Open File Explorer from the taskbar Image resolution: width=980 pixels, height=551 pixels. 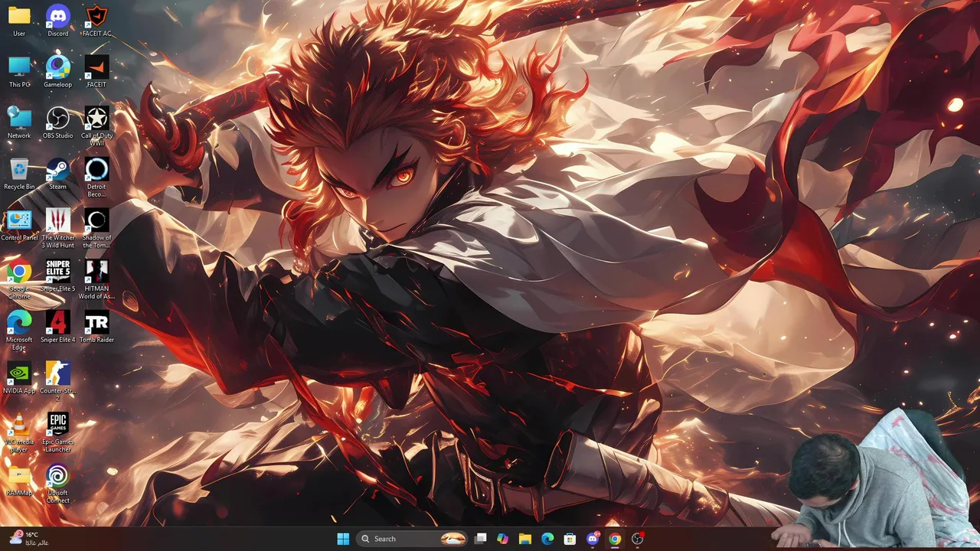(x=524, y=539)
